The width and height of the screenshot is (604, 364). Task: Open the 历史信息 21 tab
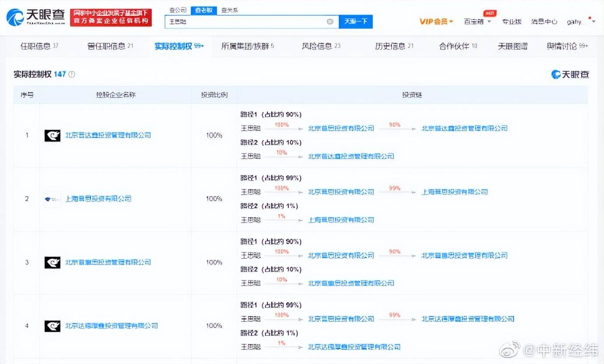[x=394, y=46]
